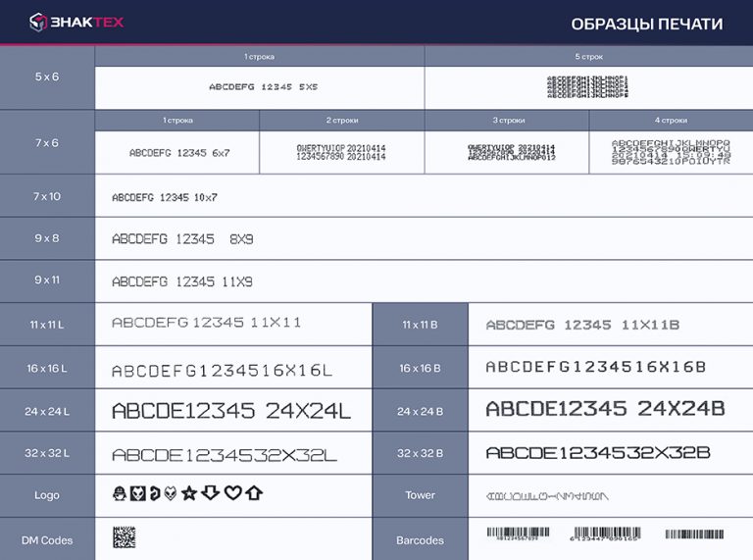The height and width of the screenshot is (560, 753).
Task: Click the Tower row label
Action: (421, 495)
